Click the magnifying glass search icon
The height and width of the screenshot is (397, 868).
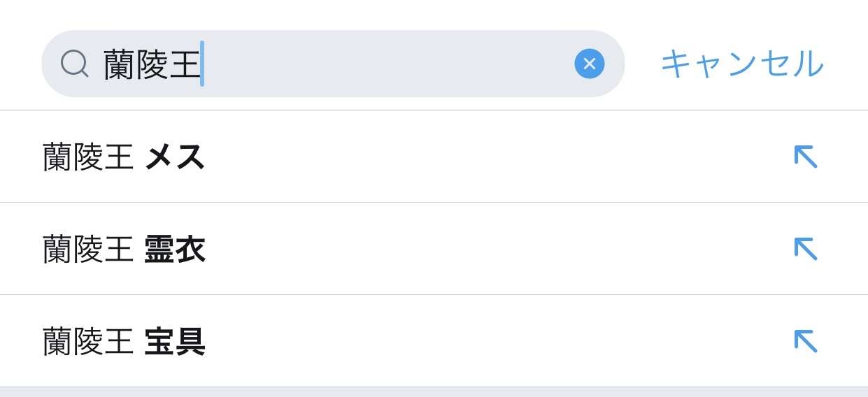[74, 64]
